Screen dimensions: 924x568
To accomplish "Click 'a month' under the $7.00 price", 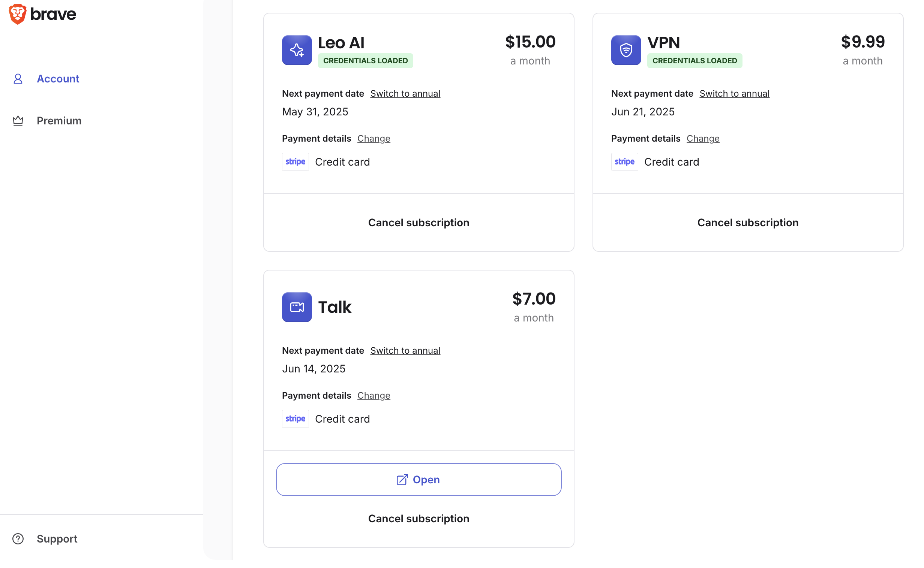I will pyautogui.click(x=534, y=318).
